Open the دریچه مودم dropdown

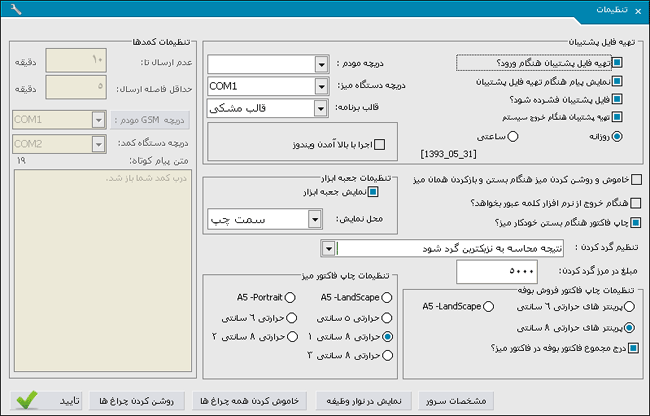click(x=320, y=64)
